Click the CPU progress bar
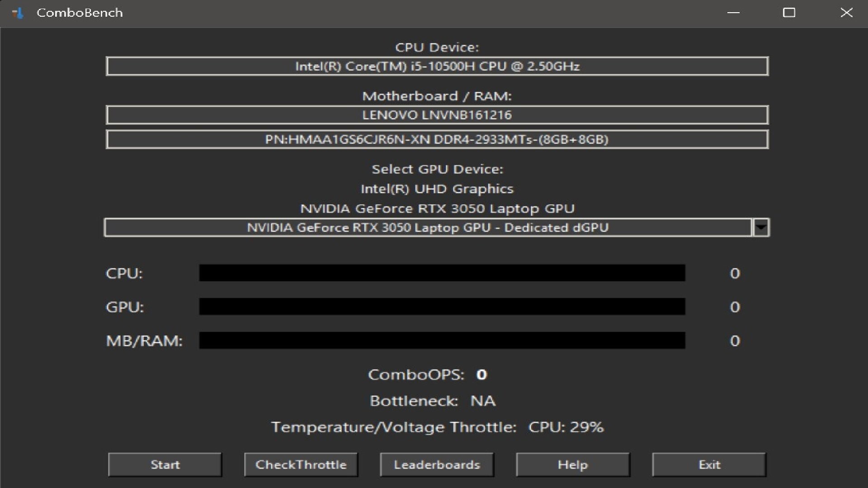This screenshot has width=868, height=488. point(442,273)
